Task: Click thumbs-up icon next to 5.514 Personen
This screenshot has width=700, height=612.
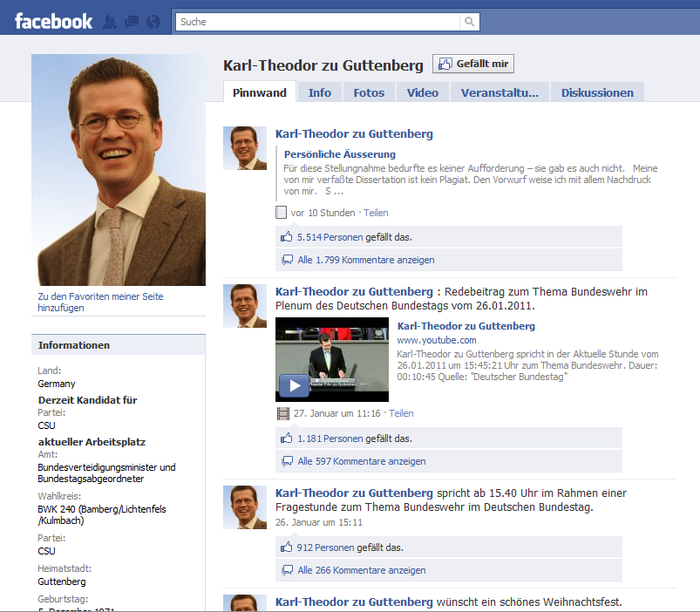Action: coord(286,236)
